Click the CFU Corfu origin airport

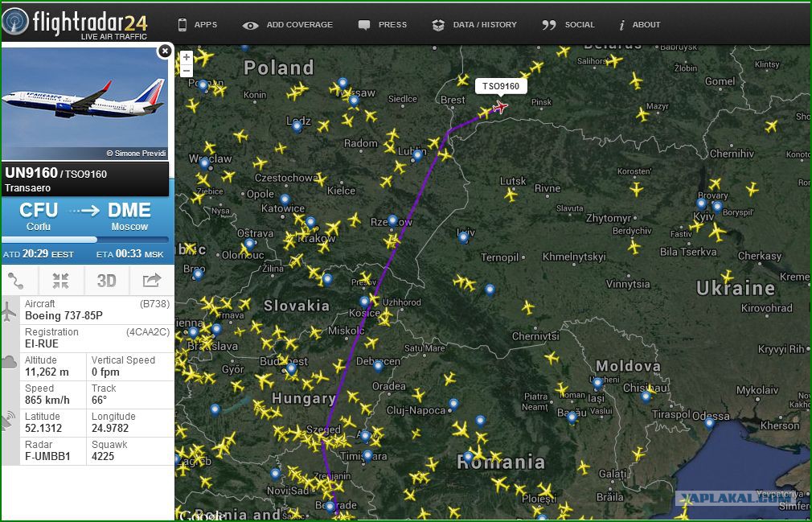point(39,216)
